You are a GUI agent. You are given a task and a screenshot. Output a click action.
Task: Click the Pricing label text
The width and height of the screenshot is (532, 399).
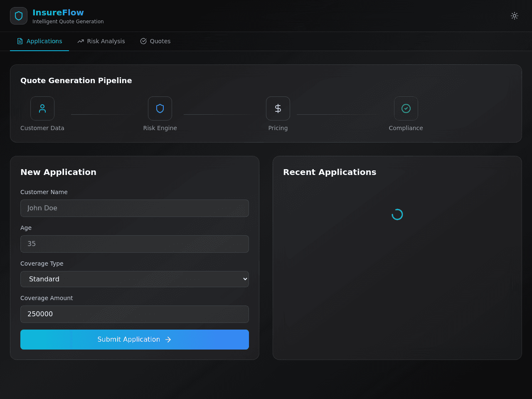pyautogui.click(x=278, y=128)
